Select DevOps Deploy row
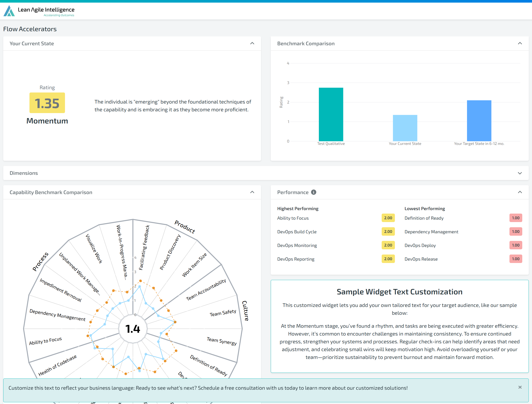 point(420,245)
